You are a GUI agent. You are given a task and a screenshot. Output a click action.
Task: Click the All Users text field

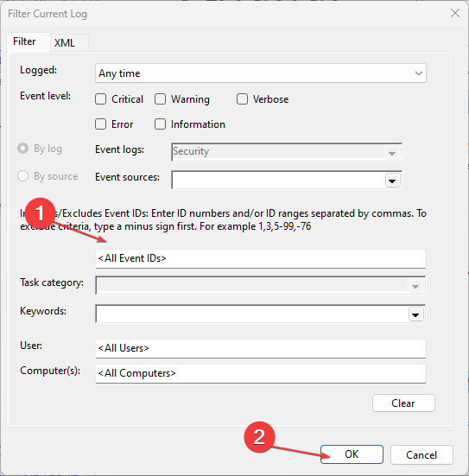261,348
